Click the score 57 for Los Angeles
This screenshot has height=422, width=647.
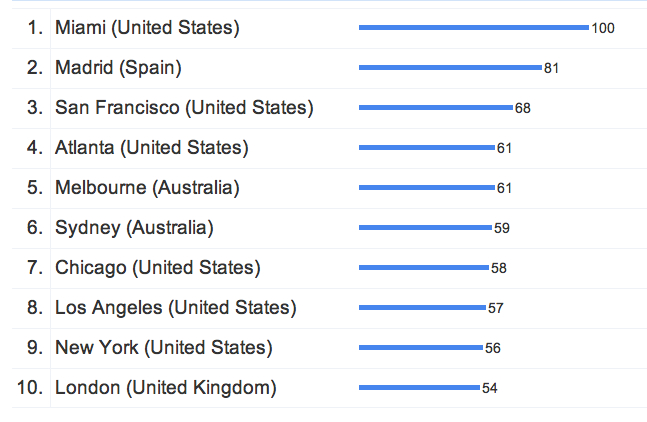pos(496,308)
